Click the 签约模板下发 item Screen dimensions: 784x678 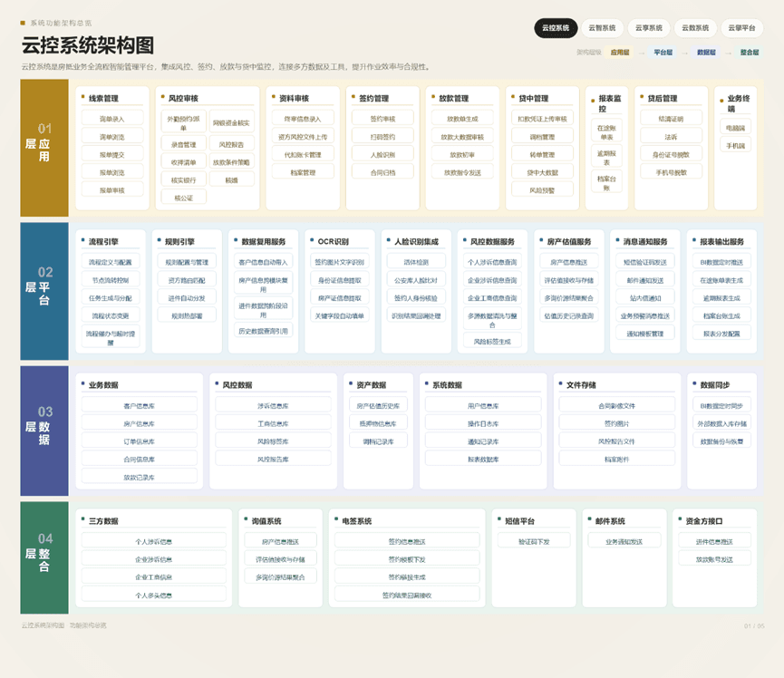pyautogui.click(x=407, y=559)
